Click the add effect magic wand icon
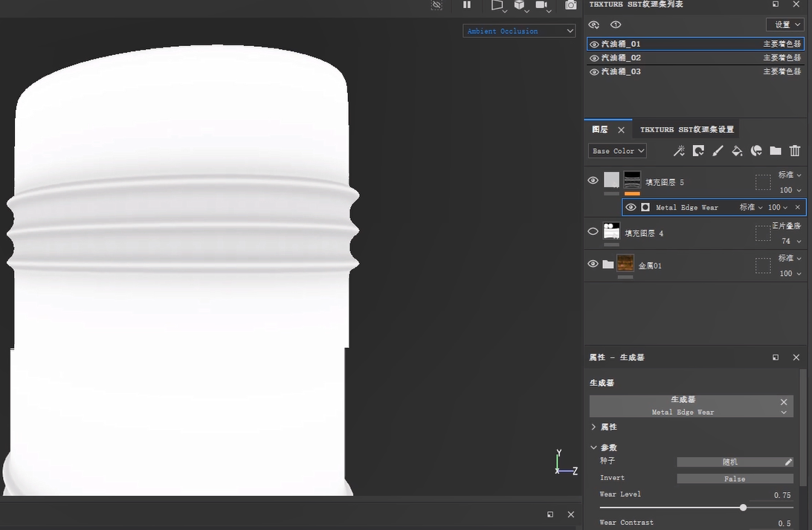The image size is (812, 530). [679, 151]
